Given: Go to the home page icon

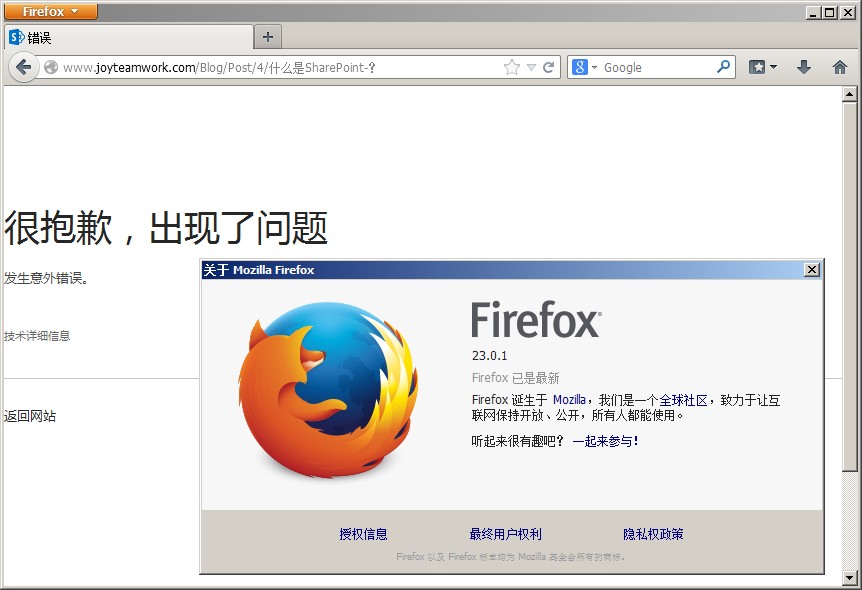Looking at the screenshot, I should tap(839, 67).
